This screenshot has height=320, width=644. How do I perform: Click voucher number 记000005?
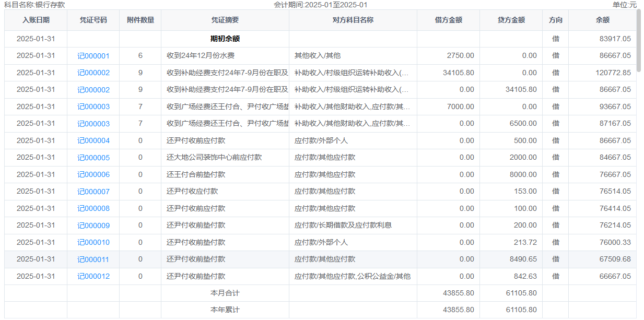pos(93,158)
